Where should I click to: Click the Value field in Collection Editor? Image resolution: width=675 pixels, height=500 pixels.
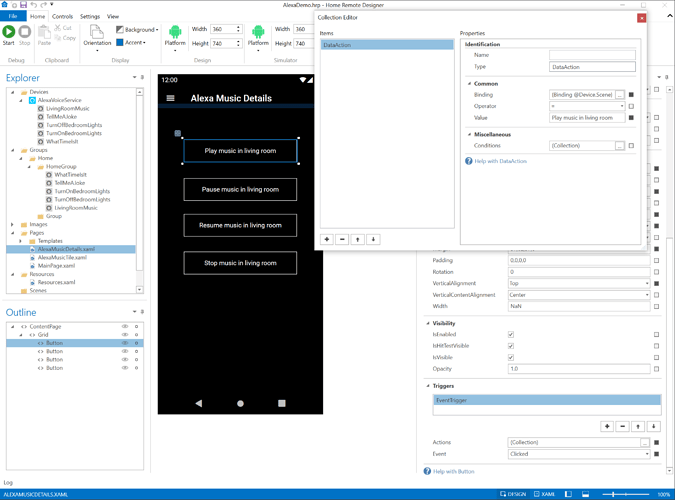pyautogui.click(x=587, y=118)
